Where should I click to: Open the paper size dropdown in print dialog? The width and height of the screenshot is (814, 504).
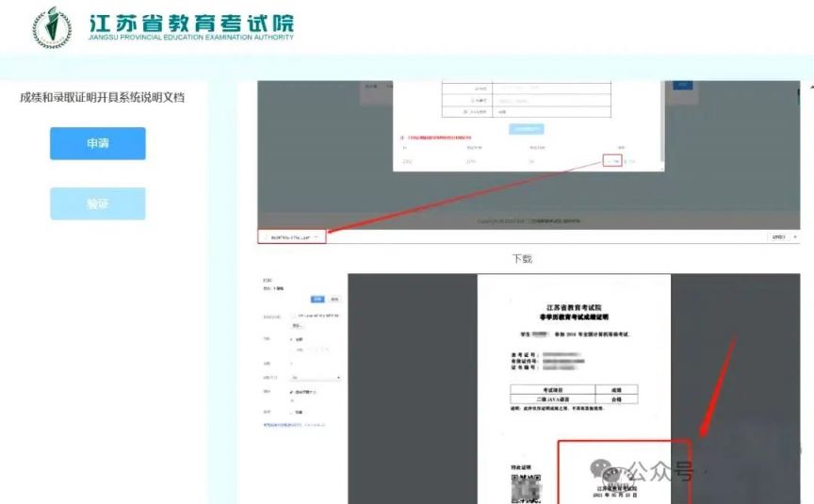pos(316,378)
